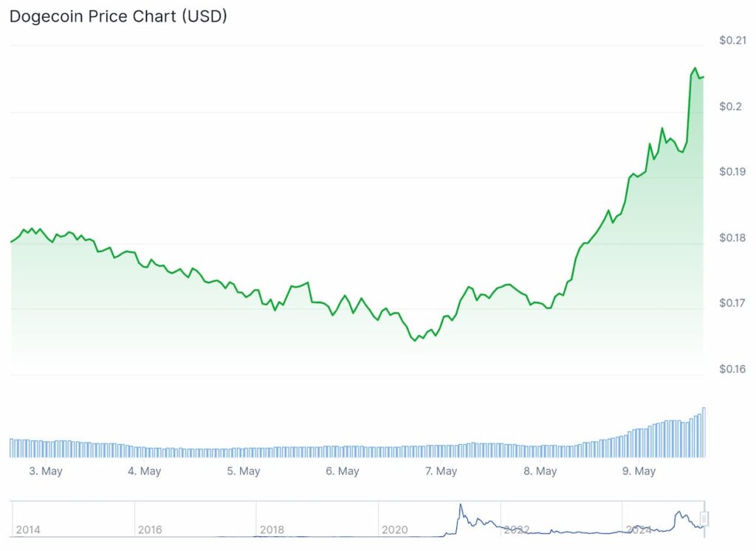
Task: Select 2020 in the bottom range navigator
Action: pyautogui.click(x=394, y=530)
